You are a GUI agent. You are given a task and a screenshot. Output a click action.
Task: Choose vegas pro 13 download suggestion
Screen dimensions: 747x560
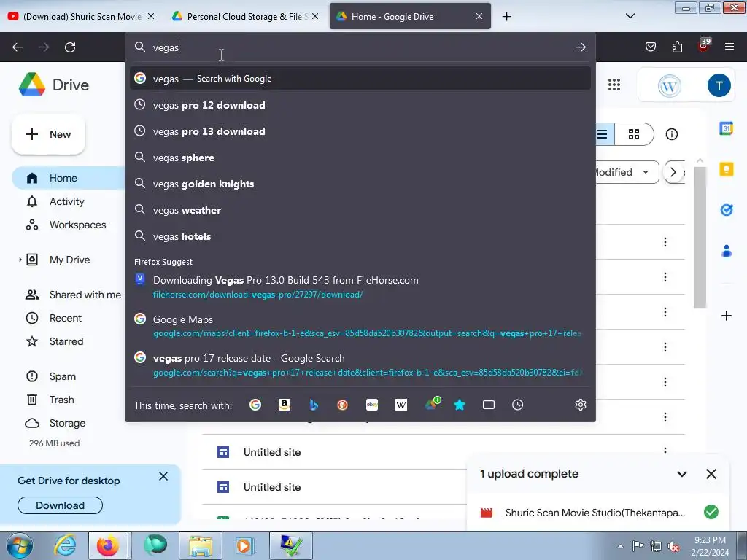click(x=360, y=131)
